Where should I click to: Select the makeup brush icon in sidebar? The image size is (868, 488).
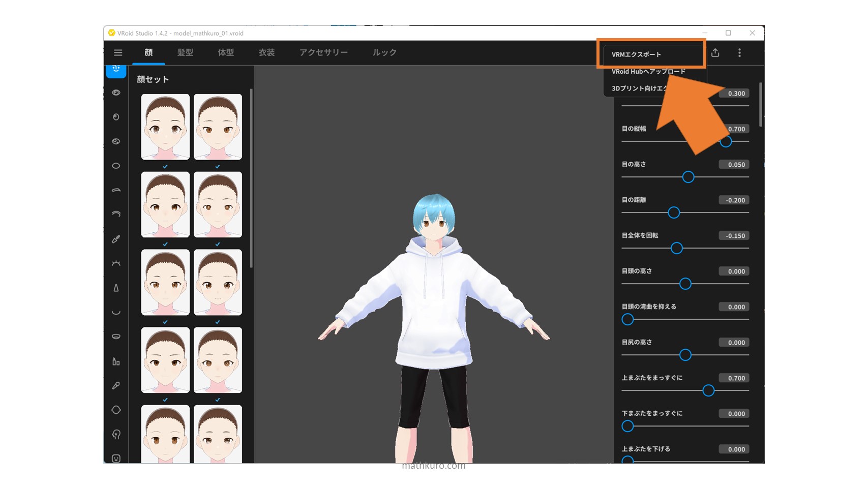(x=116, y=386)
